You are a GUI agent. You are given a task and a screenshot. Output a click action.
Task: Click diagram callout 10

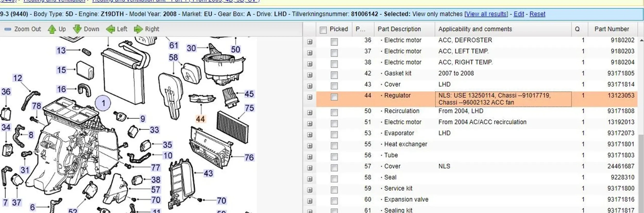[168, 155]
